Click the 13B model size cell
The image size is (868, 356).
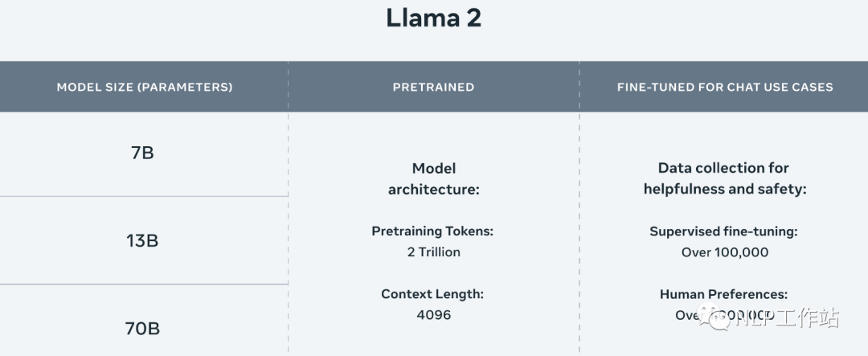(x=142, y=240)
